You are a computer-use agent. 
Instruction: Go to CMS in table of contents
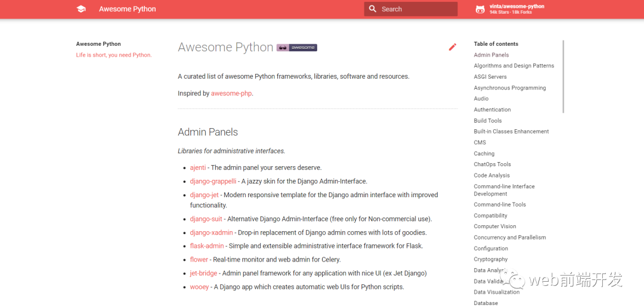point(479,142)
